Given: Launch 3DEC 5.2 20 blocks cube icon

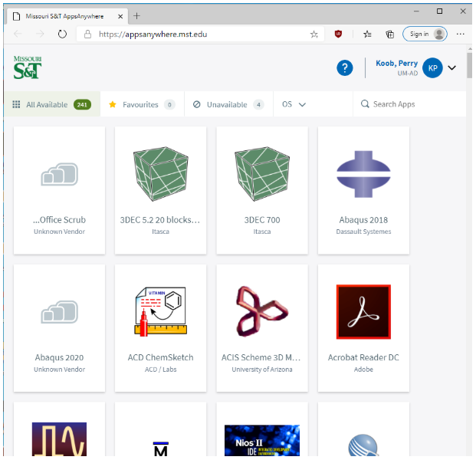Looking at the screenshot, I should pos(161,174).
